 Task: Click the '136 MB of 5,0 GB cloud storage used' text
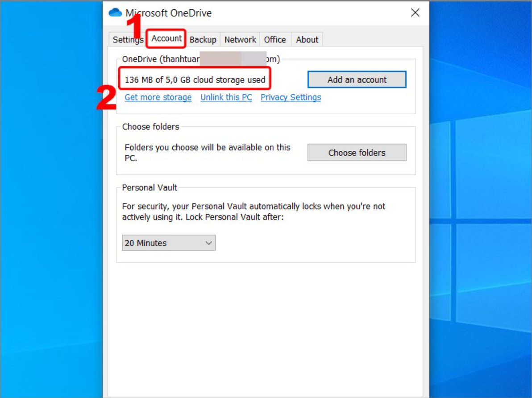(x=195, y=80)
